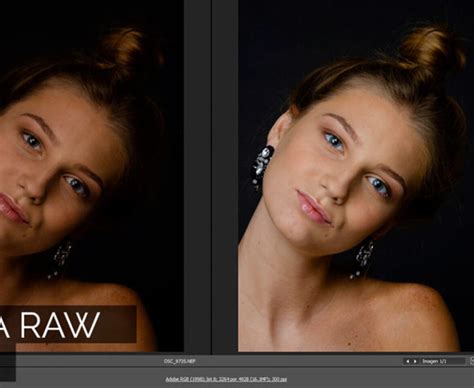
Task: Go to the previous image arrow
Action: [x=407, y=361]
